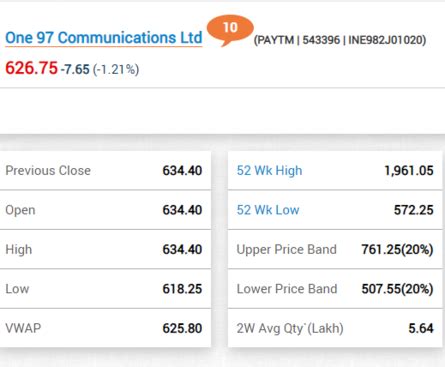Open the orange comment bubble showing 10
Screen dimensions: 445x367
[230, 30]
